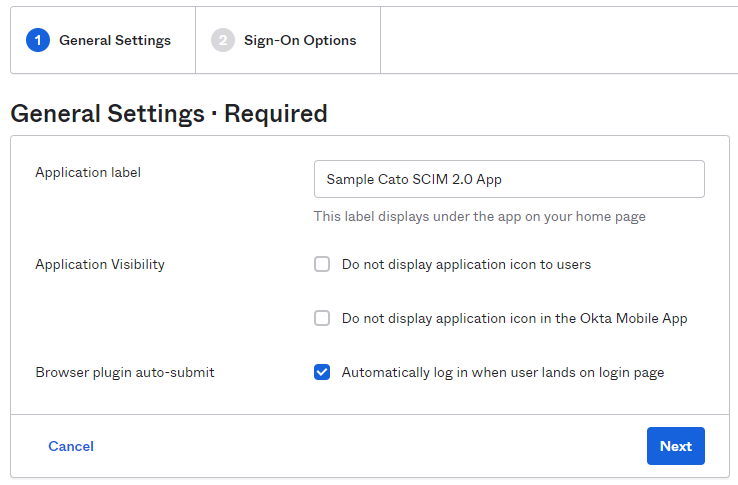The height and width of the screenshot is (485, 738).
Task: Click the 'This label displays under the app' hint
Action: (x=479, y=216)
